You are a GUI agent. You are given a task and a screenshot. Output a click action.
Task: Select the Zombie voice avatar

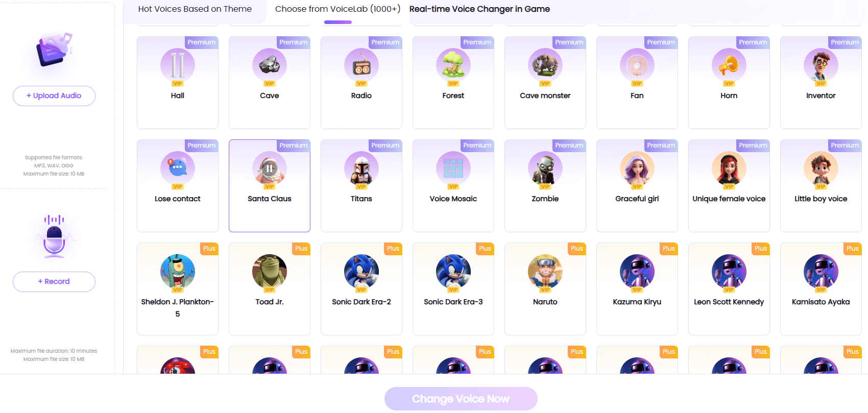click(545, 168)
